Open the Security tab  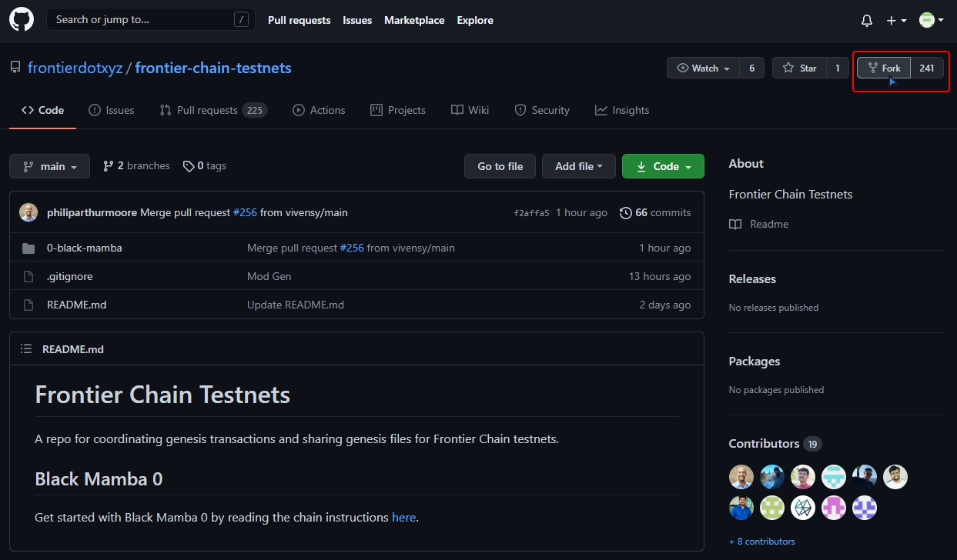[542, 110]
